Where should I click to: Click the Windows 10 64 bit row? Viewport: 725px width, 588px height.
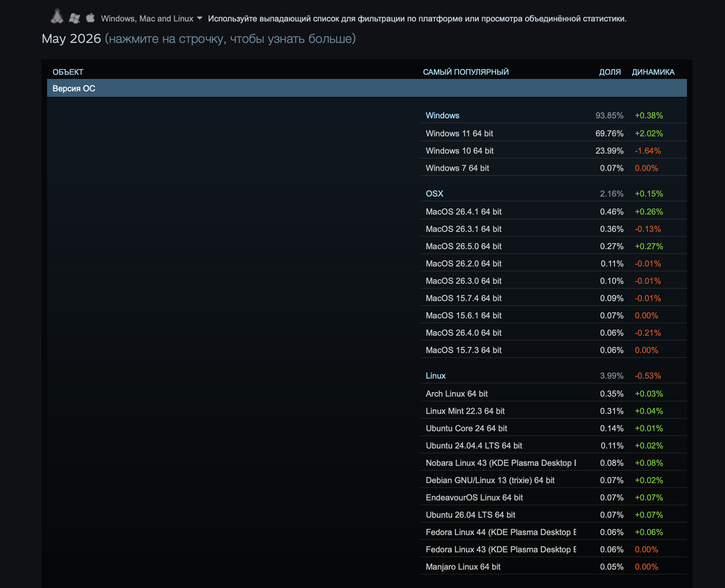coord(553,150)
